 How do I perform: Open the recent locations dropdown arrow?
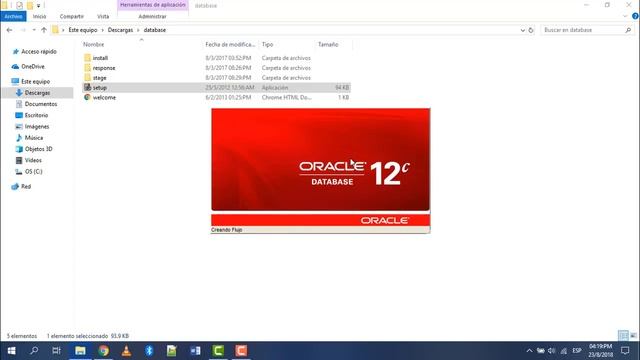coord(34,30)
